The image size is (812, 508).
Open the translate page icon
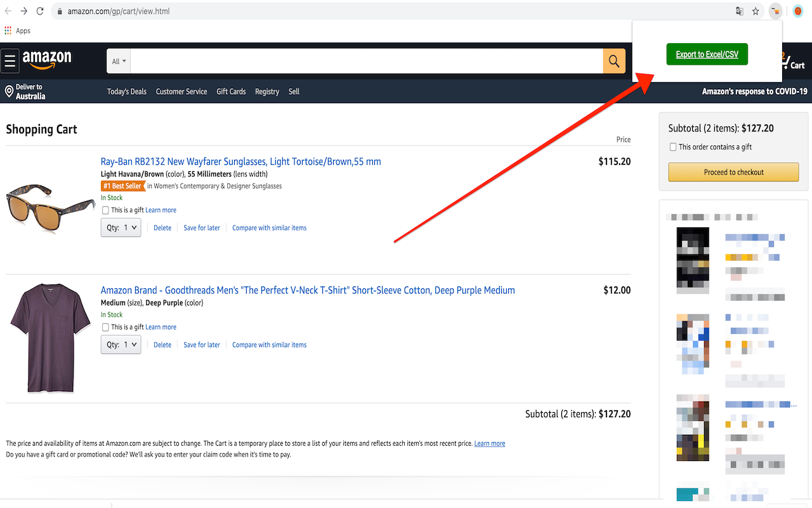pyautogui.click(x=740, y=11)
